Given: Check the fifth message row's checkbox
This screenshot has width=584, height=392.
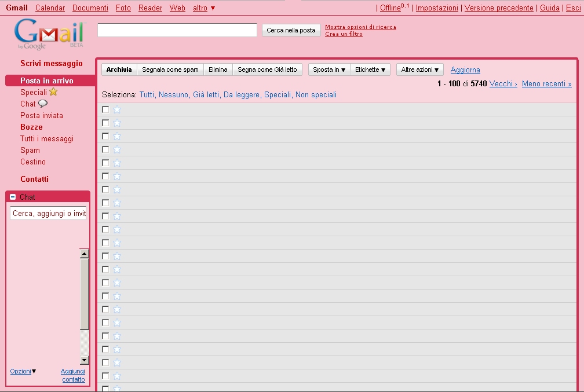Looking at the screenshot, I should coord(105,163).
